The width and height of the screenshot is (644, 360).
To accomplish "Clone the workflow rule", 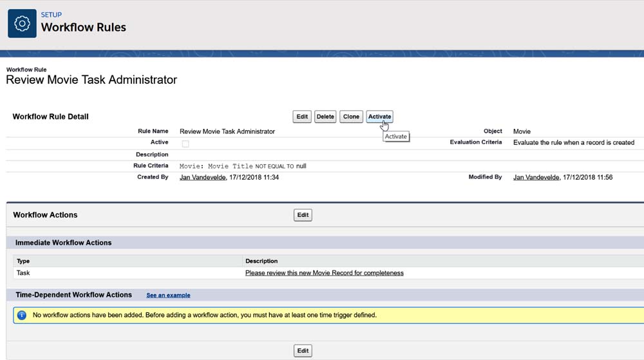I will [x=351, y=117].
